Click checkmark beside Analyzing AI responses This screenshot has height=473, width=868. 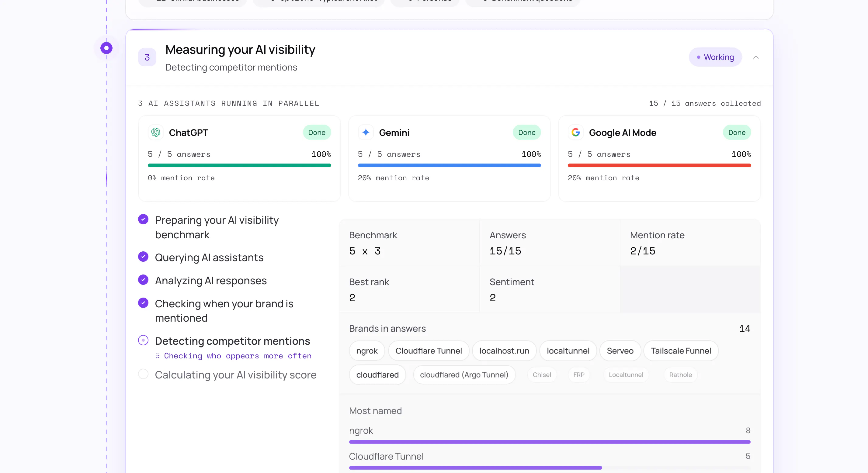click(143, 280)
